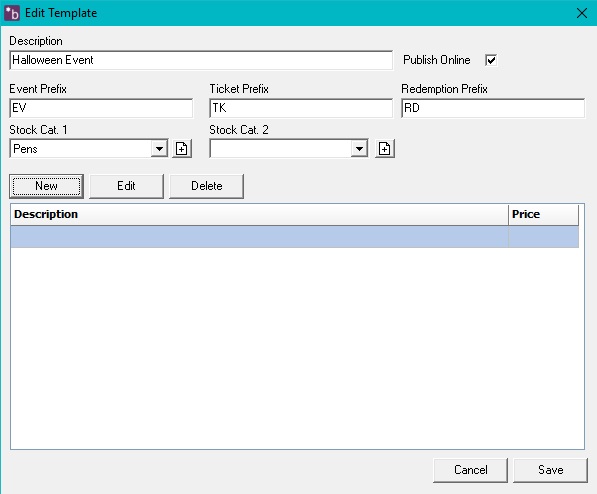Click the Description field containing Halloween Event
Viewport: 597px width, 494px height.
pyautogui.click(x=201, y=60)
